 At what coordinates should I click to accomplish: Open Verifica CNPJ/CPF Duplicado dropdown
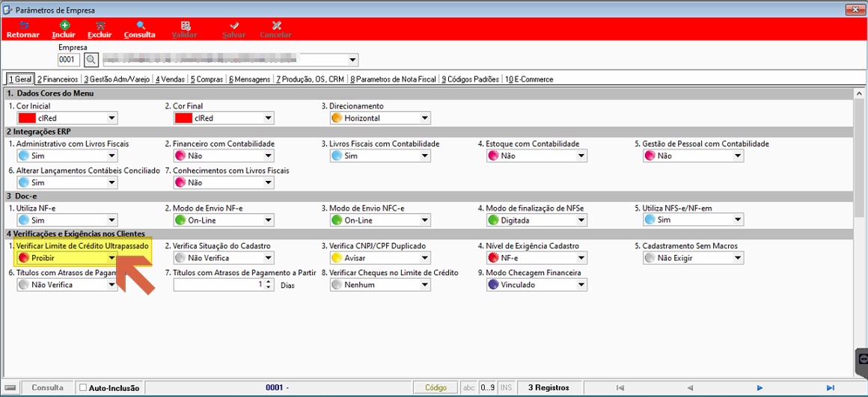(x=424, y=258)
